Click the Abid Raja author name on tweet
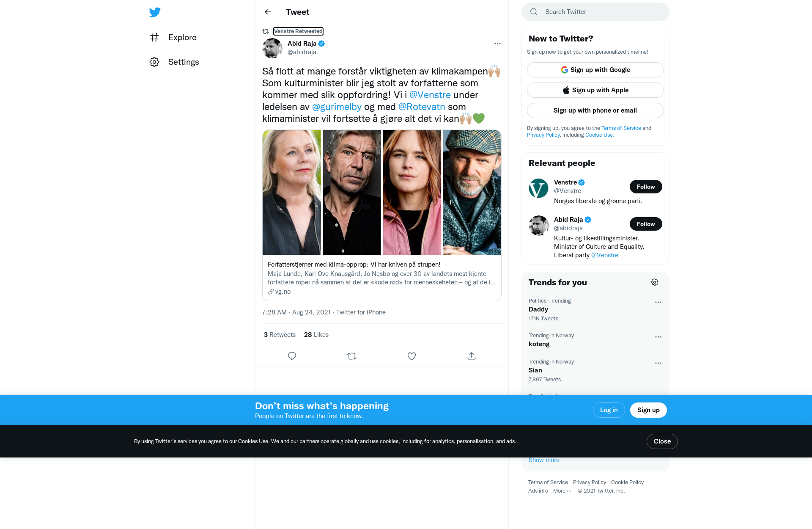812x529 pixels. coord(302,44)
